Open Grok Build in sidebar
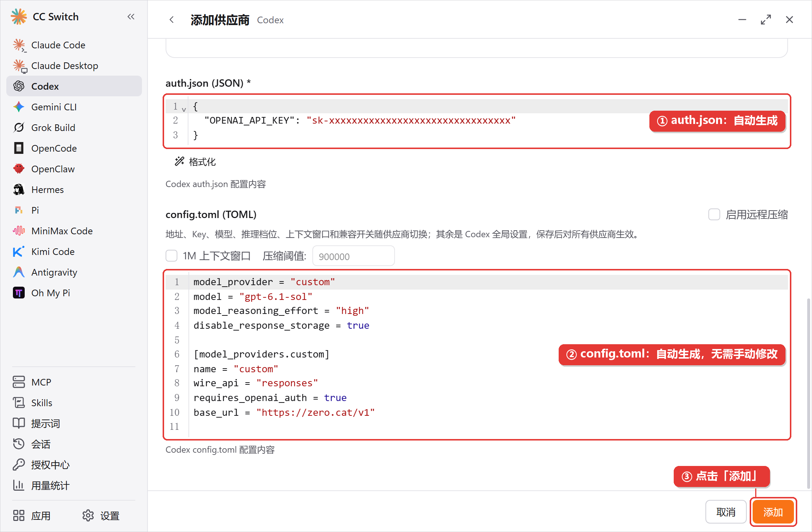The height and width of the screenshot is (532, 812). pyautogui.click(x=74, y=128)
